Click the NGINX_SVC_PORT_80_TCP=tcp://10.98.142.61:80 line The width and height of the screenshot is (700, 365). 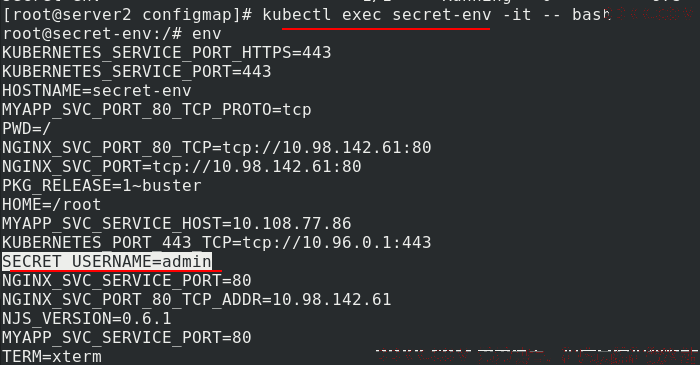pyautogui.click(x=217, y=148)
